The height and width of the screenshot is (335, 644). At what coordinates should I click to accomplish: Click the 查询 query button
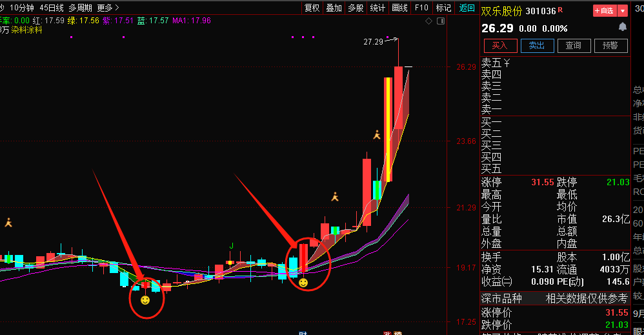[574, 46]
